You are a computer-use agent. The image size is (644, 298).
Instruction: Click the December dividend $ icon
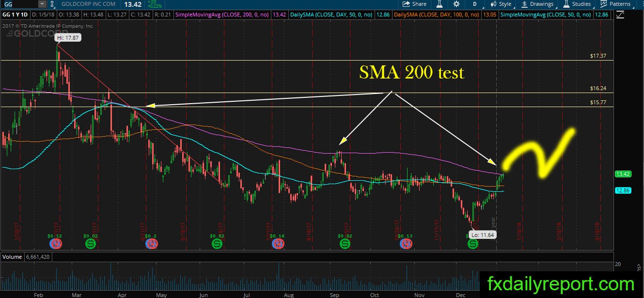[472, 244]
